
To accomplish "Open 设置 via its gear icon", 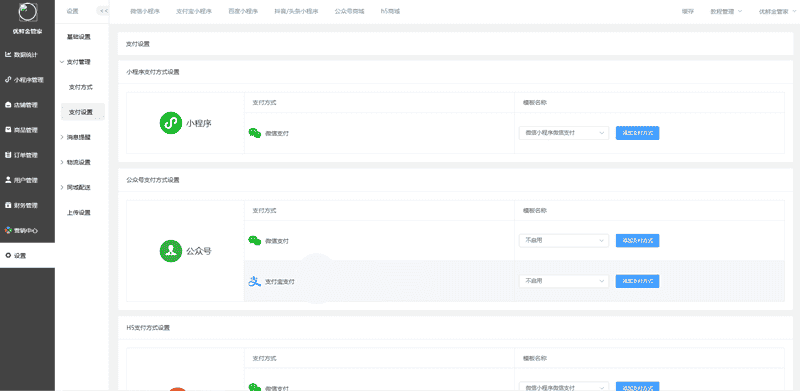I will coord(8,255).
